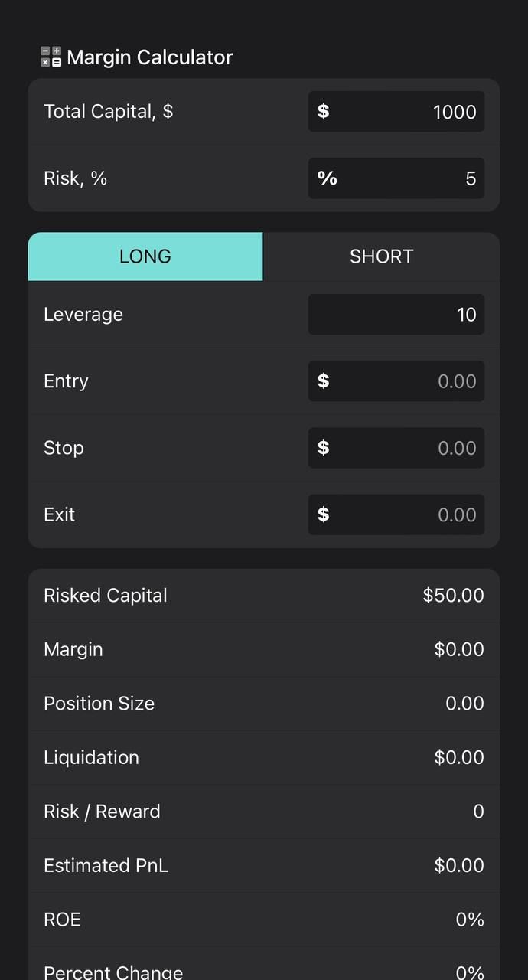Click the dollar prefix in the Exit field
The image size is (528, 980).
coord(324,514)
